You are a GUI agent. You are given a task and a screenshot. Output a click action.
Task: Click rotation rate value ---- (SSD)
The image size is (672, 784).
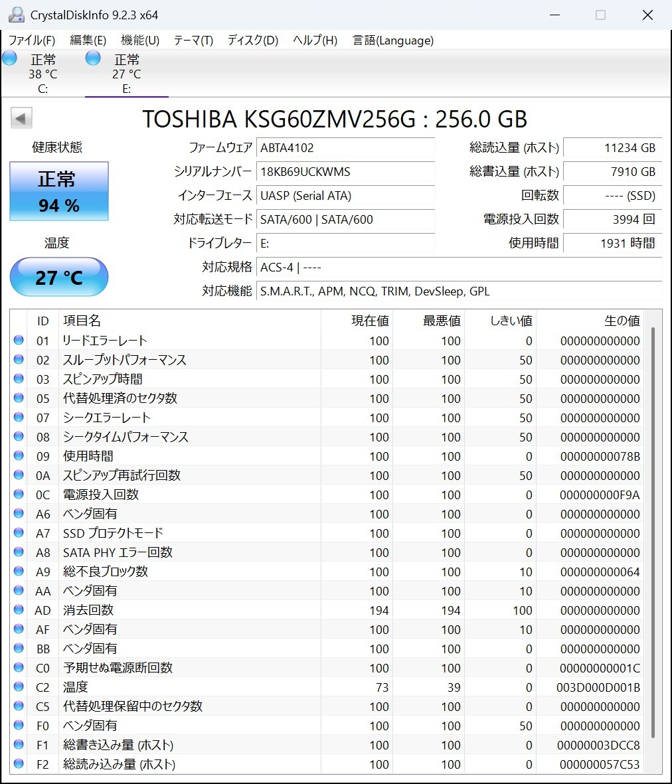[612, 195]
